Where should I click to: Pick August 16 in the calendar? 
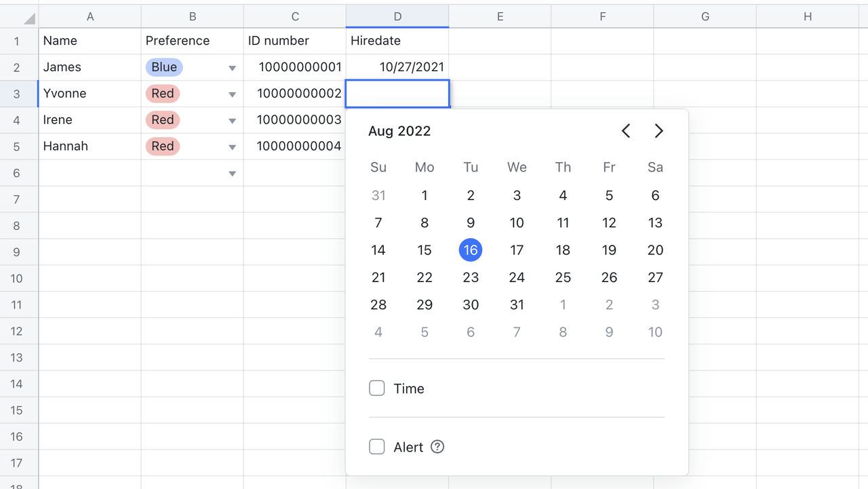point(471,250)
